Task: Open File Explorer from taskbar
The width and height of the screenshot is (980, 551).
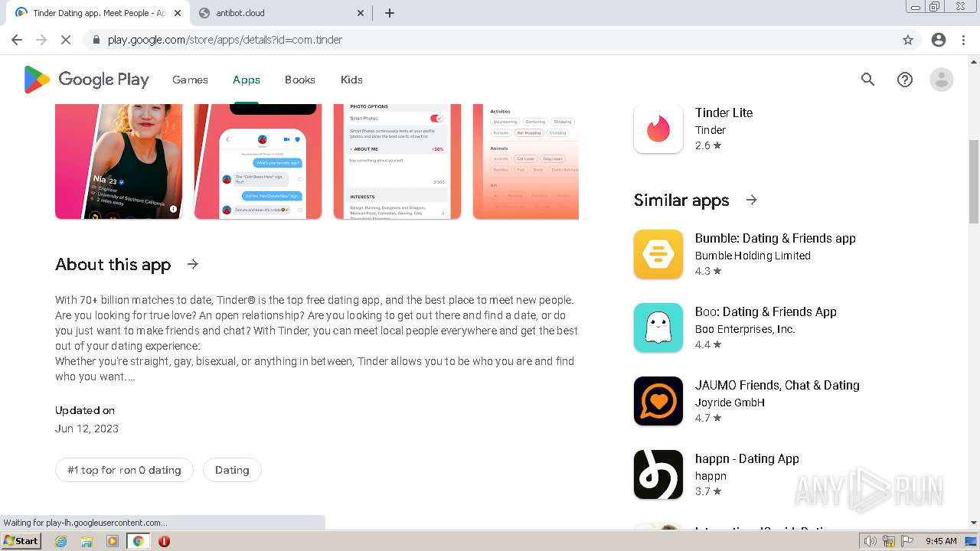Action: (87, 541)
